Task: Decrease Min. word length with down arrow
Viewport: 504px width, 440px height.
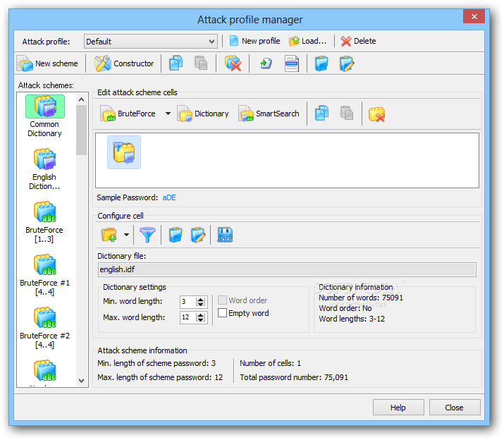Action: coord(201,305)
